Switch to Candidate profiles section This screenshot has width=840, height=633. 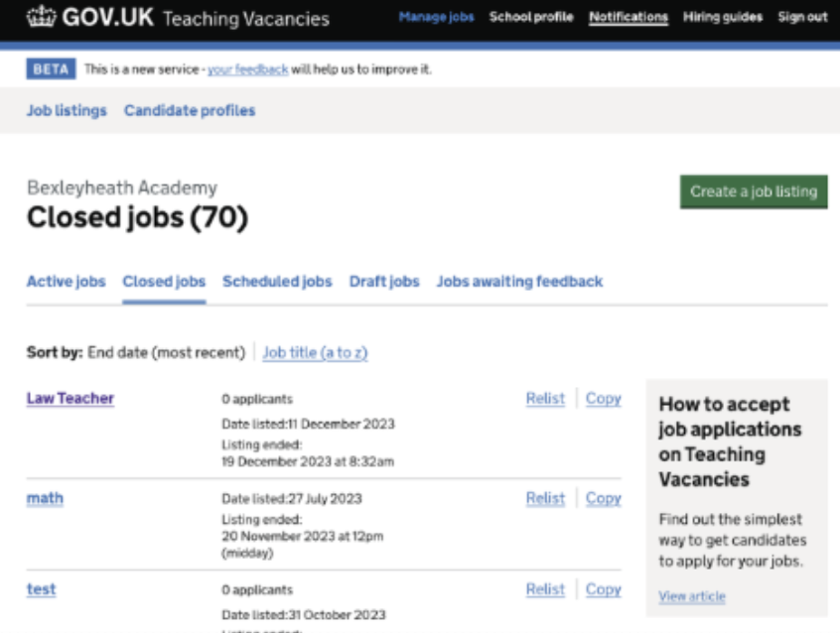pos(190,111)
